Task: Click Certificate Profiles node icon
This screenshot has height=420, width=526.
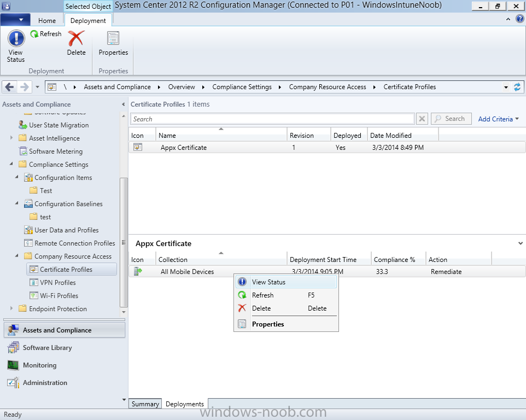Action: pyautogui.click(x=33, y=269)
